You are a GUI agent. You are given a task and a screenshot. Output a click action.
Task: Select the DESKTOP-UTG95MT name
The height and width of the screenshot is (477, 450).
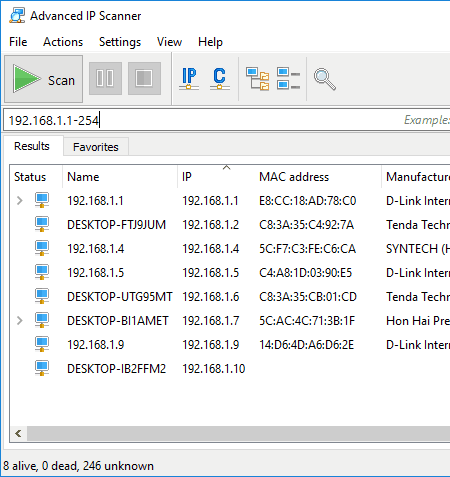coord(120,297)
